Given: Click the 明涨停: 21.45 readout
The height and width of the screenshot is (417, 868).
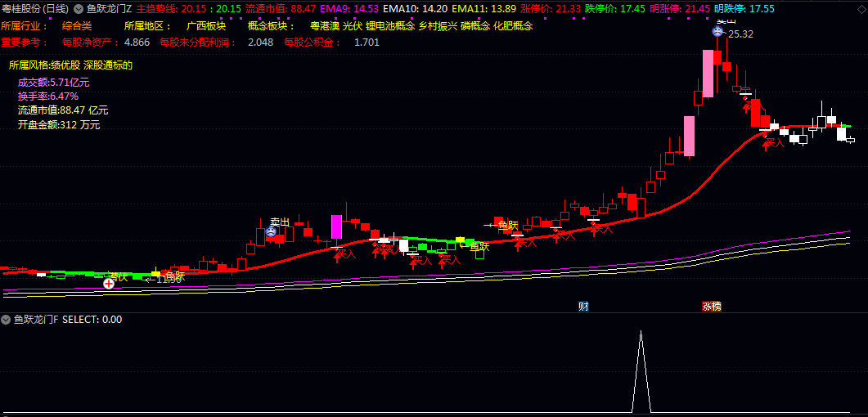Looking at the screenshot, I should [680, 9].
